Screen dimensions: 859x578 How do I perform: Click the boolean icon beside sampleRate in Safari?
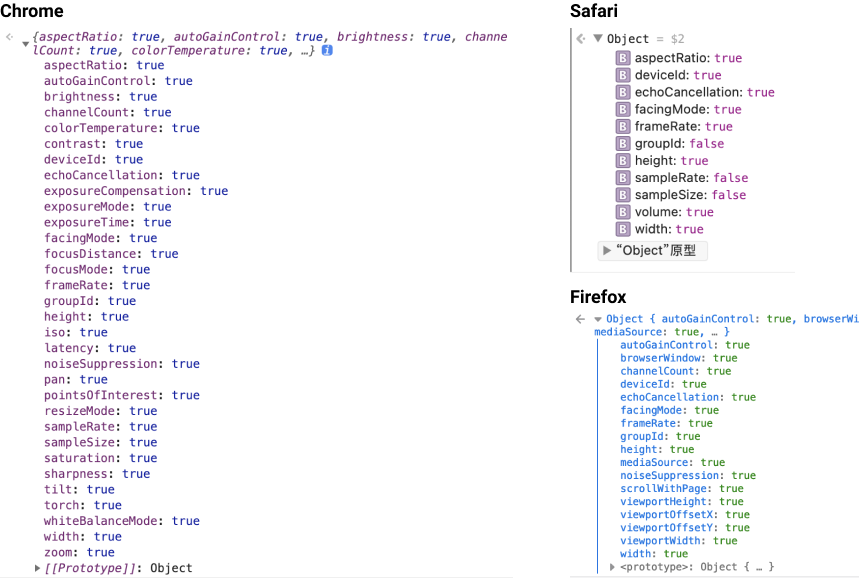click(x=622, y=178)
